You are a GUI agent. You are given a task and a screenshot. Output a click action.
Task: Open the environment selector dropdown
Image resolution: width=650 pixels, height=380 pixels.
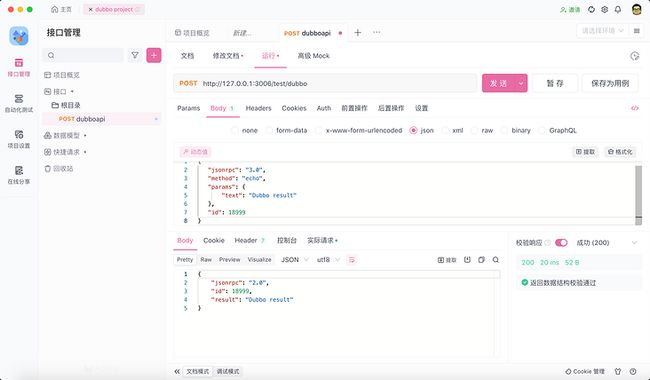pos(602,31)
